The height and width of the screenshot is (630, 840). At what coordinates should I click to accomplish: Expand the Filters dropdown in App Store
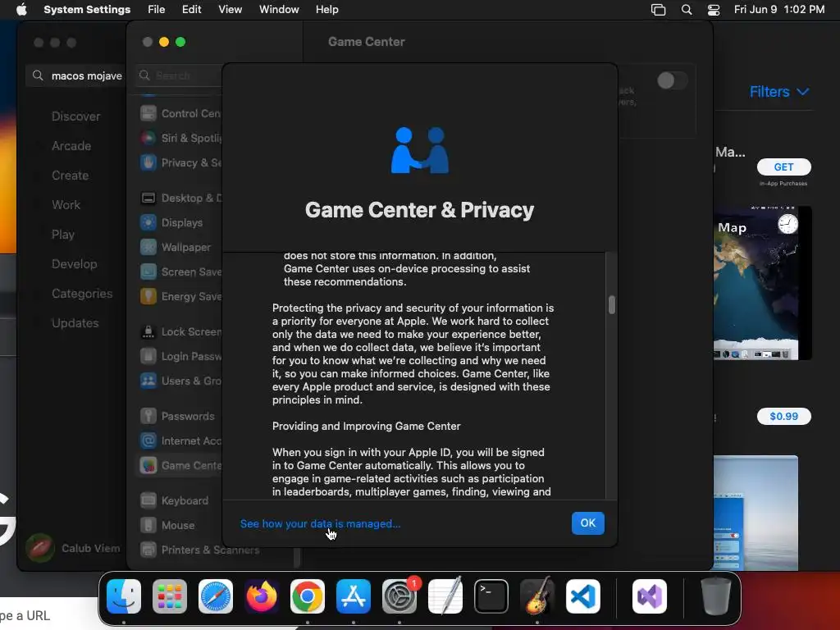[x=779, y=92]
